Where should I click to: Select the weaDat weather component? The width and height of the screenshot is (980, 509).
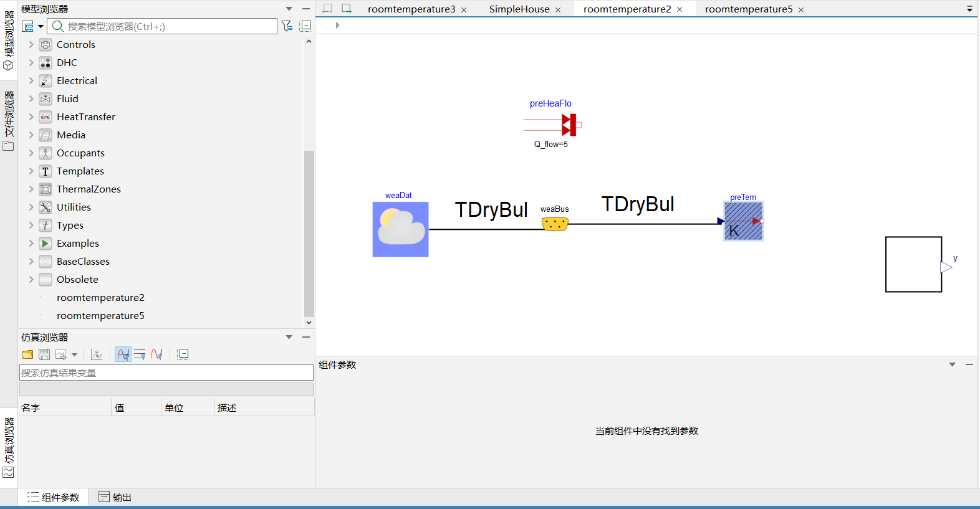click(x=400, y=229)
